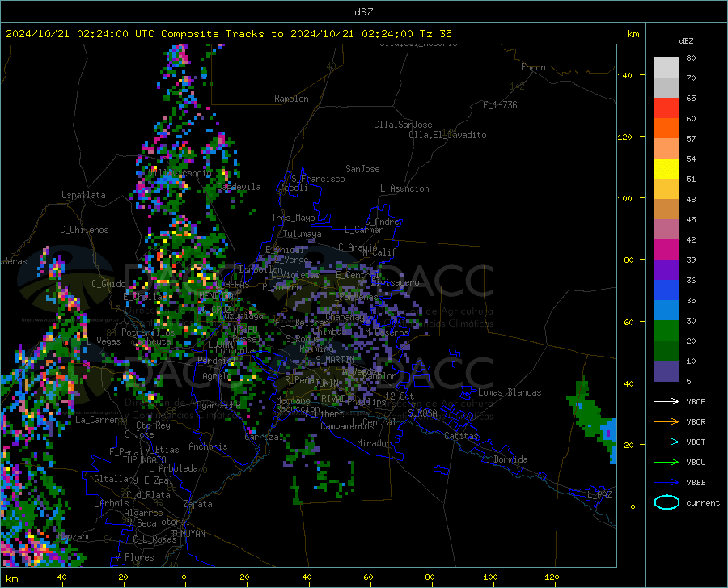Click the 'La_Carrera' map label

point(99,420)
